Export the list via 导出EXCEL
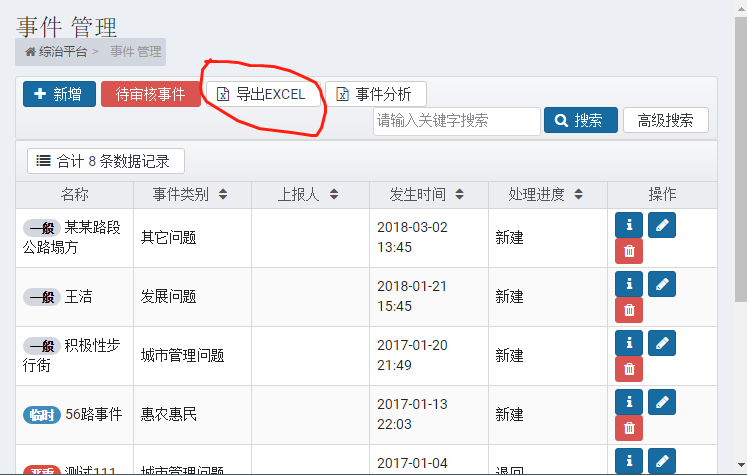This screenshot has width=747, height=475. (263, 94)
